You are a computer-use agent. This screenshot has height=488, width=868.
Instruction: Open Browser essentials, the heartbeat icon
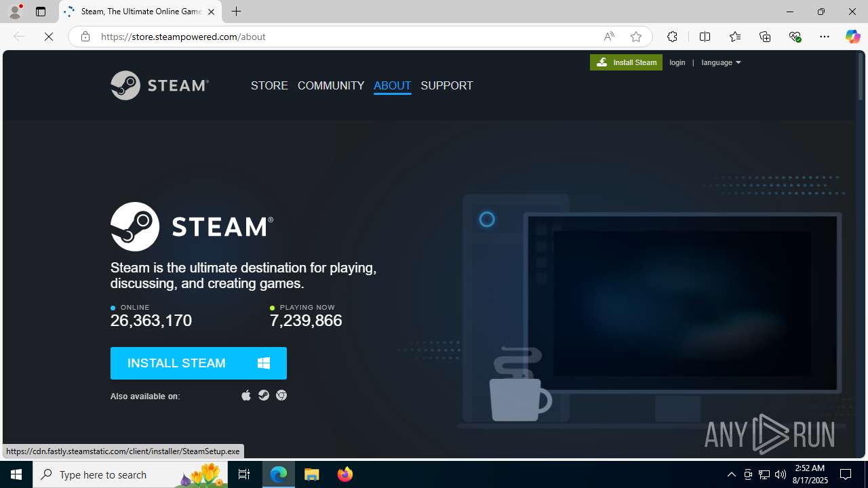(795, 37)
